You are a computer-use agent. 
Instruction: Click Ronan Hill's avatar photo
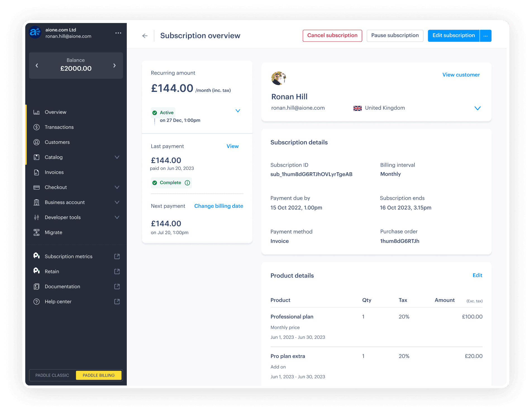coord(279,78)
